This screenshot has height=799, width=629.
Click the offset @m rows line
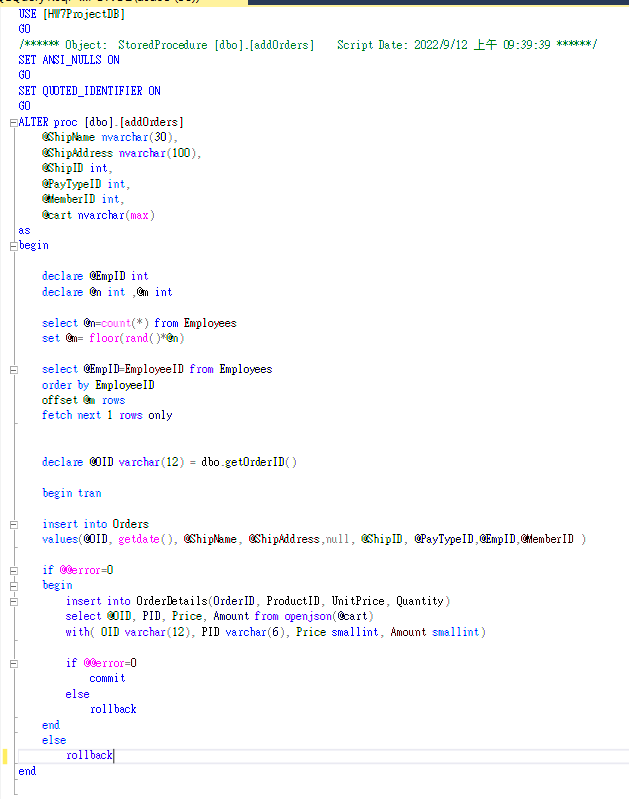tap(83, 401)
